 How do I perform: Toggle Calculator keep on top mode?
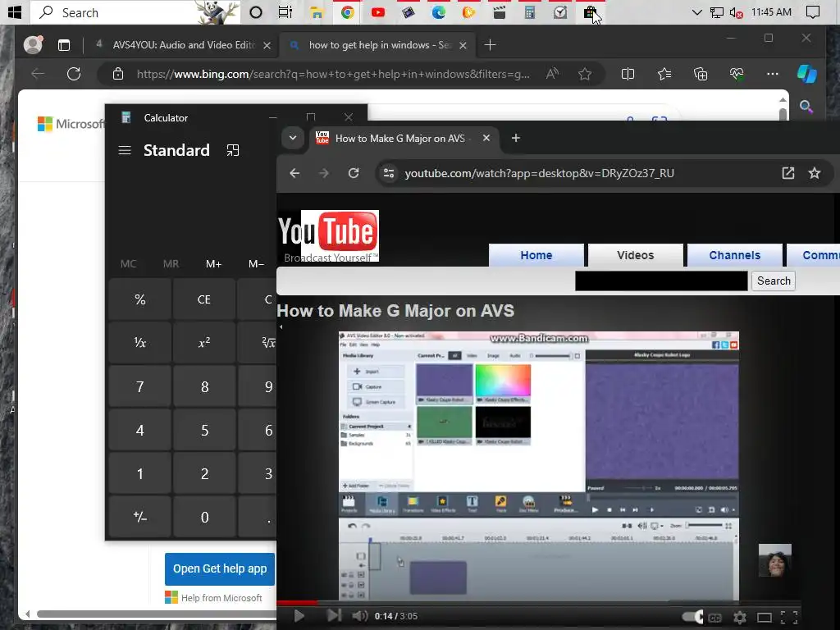232,151
